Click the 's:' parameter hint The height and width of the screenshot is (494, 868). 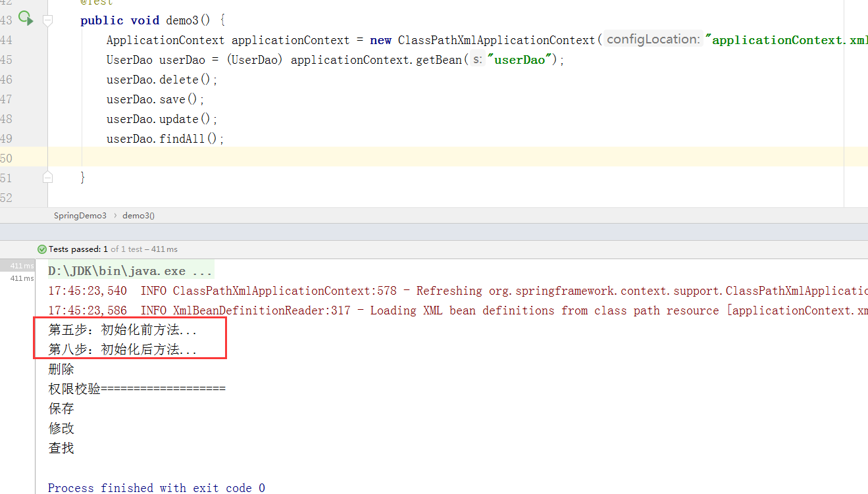click(x=478, y=60)
